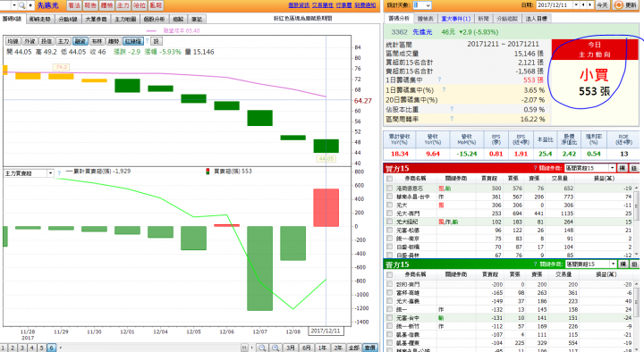This screenshot has height=352, width=644.
Task: Switch to 大單券商 tab
Action: click(x=96, y=19)
